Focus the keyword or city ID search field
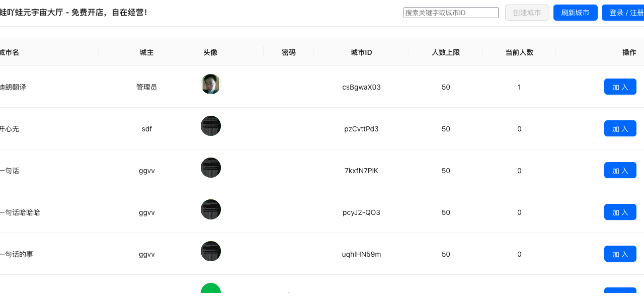Viewport: 644px width, 301px height. point(451,13)
